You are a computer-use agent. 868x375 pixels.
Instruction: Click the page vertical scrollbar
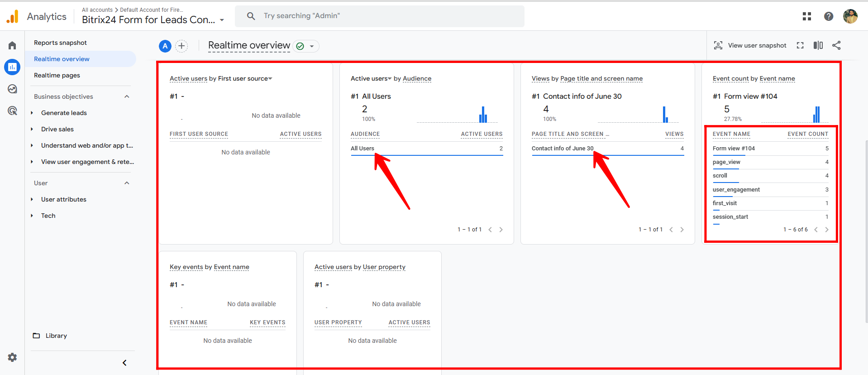pos(866,231)
